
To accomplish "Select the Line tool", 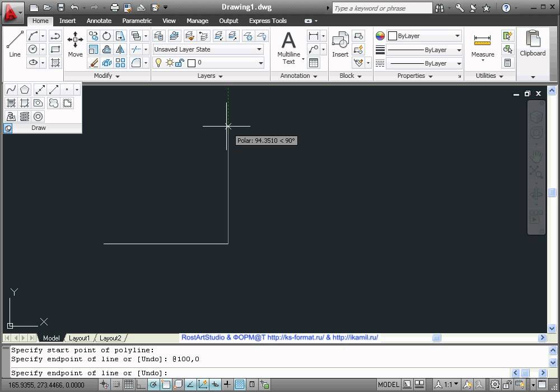I will coord(15,44).
